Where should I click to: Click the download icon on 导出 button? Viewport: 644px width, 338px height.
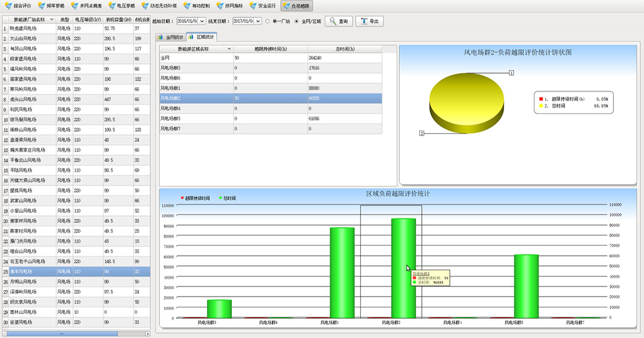[x=364, y=21]
